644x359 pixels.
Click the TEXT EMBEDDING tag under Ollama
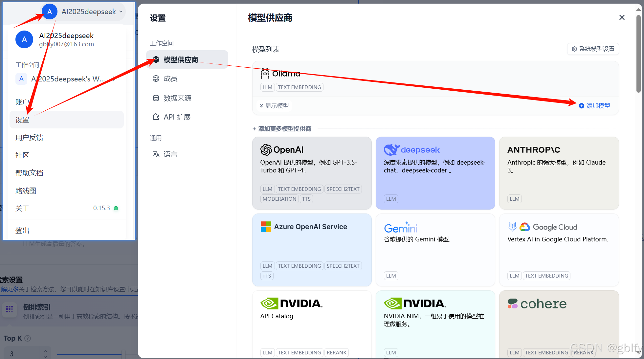coord(300,87)
